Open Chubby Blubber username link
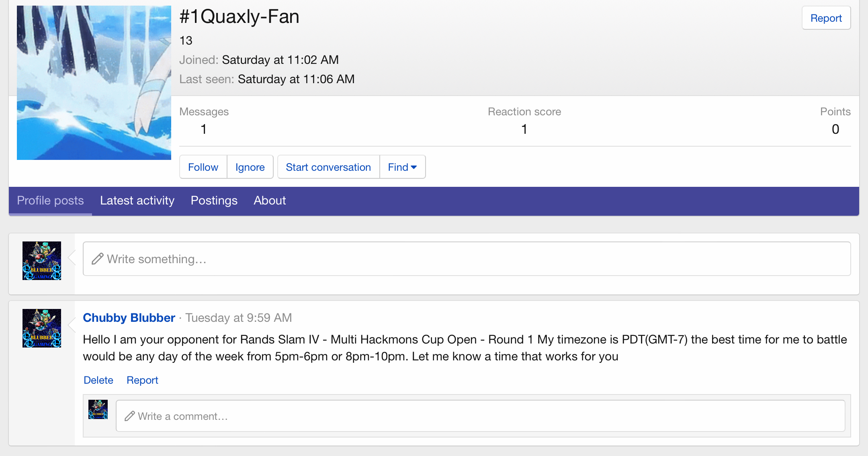The width and height of the screenshot is (868, 456). [x=129, y=318]
